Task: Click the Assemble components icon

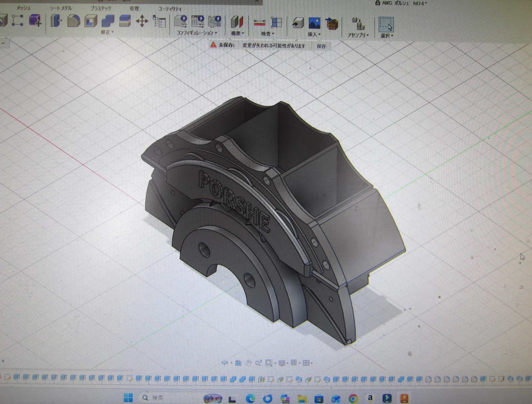Action: [x=358, y=24]
